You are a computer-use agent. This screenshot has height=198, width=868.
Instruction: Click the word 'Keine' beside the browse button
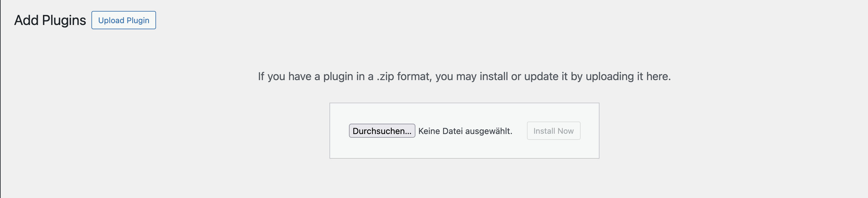pyautogui.click(x=429, y=131)
